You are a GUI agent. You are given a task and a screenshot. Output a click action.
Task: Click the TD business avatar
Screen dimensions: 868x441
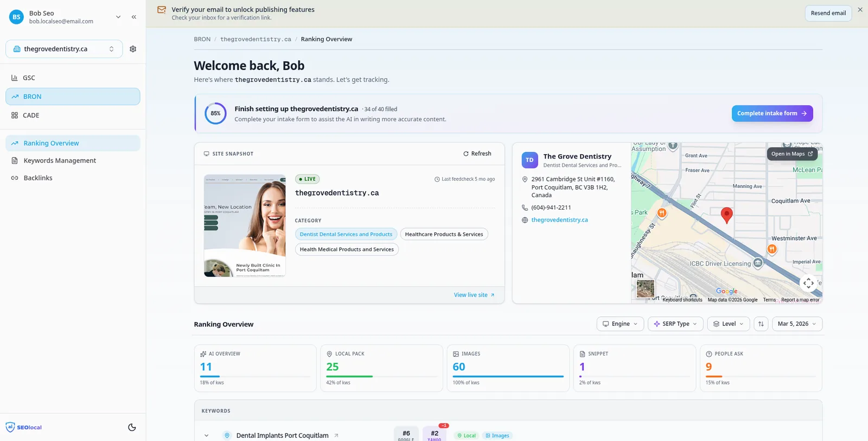[529, 160]
